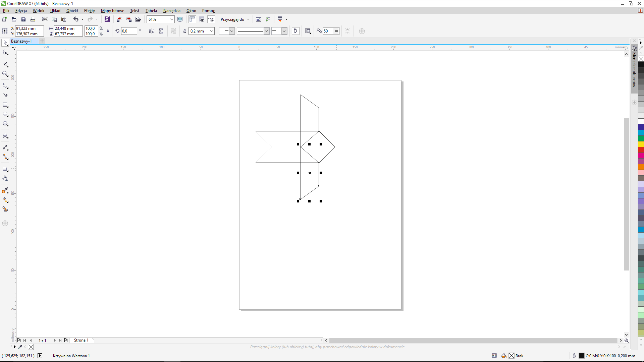
Task: Toggle the lock ratio padlock
Action: pos(108,31)
